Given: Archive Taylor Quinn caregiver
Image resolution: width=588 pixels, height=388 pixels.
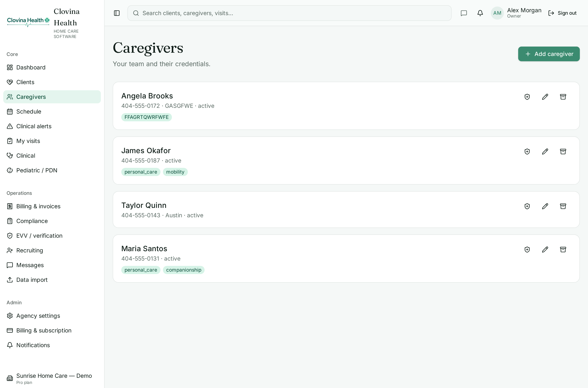Looking at the screenshot, I should click(x=563, y=206).
